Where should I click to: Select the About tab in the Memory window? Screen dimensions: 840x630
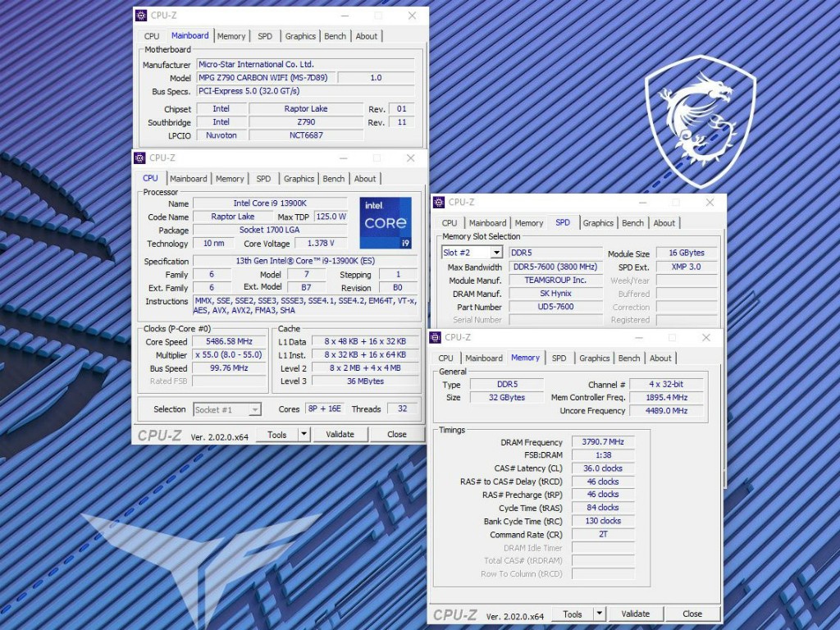tap(660, 358)
